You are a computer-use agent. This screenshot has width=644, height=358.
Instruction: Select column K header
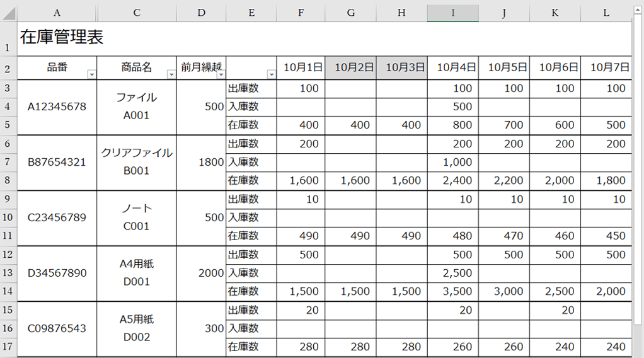coord(555,13)
